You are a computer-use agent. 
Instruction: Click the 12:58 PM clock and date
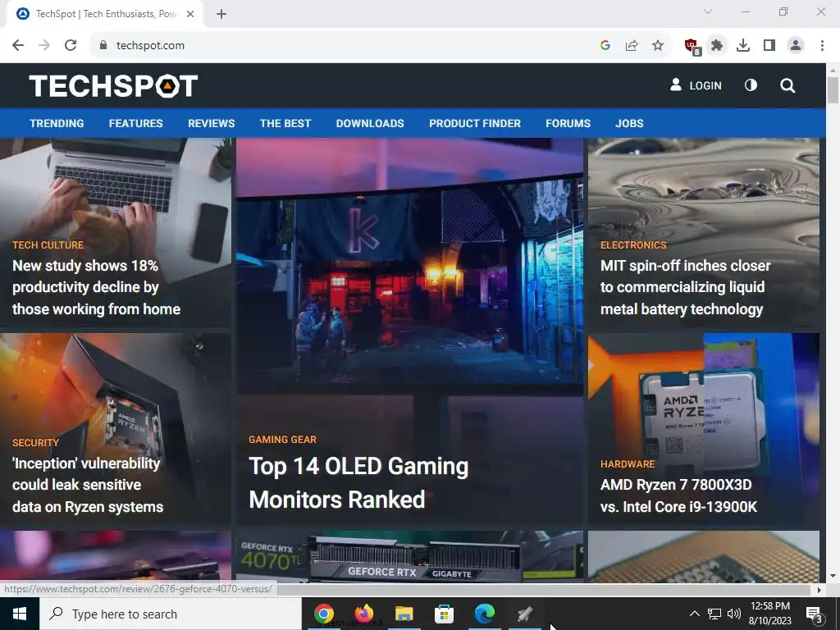769,614
